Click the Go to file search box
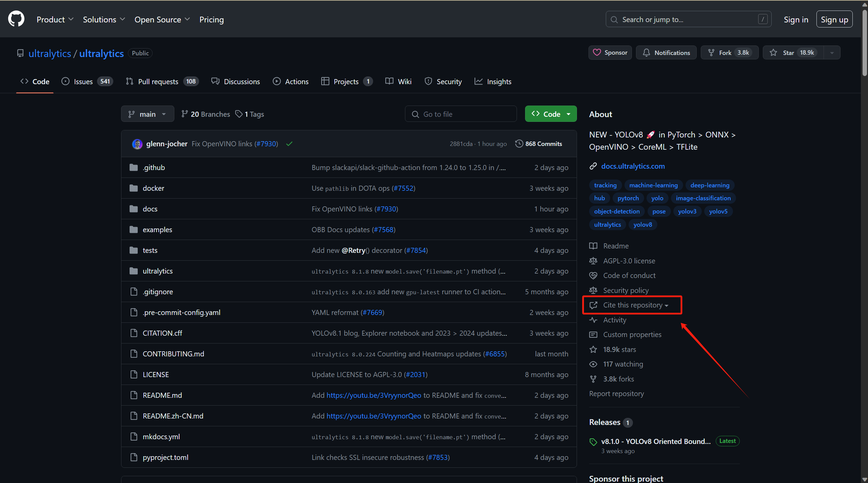The width and height of the screenshot is (868, 483). pyautogui.click(x=461, y=114)
